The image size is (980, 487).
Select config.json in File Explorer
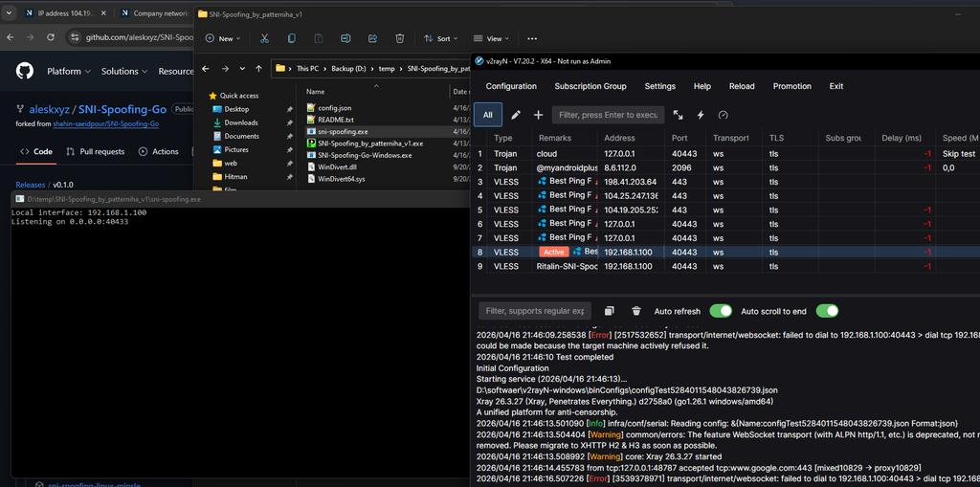pyautogui.click(x=334, y=107)
